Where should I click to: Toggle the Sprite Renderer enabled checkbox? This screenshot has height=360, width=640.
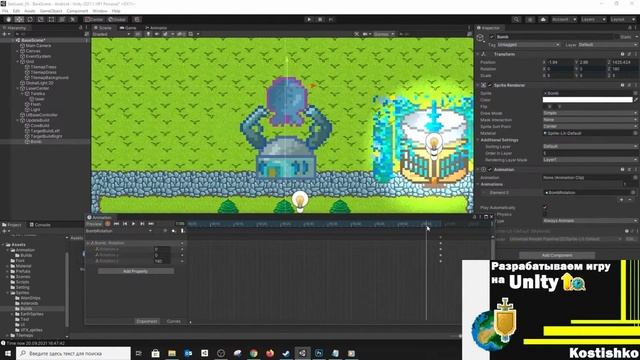[490, 85]
